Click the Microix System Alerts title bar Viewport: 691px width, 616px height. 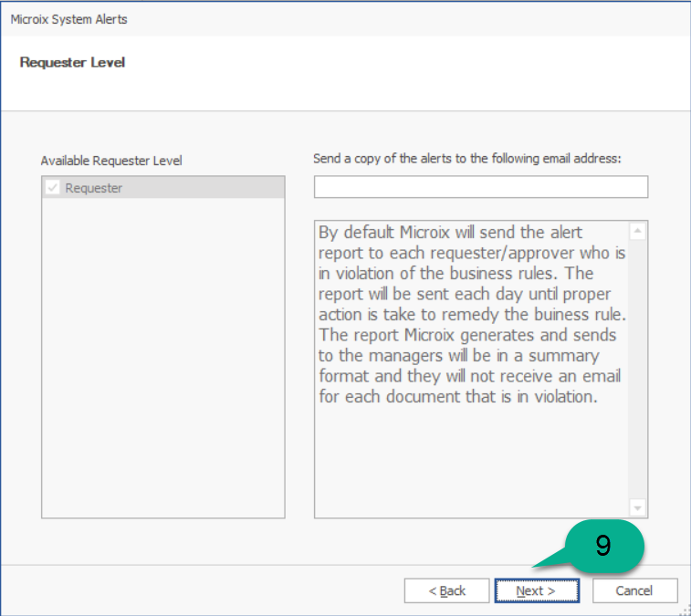[274, 19]
